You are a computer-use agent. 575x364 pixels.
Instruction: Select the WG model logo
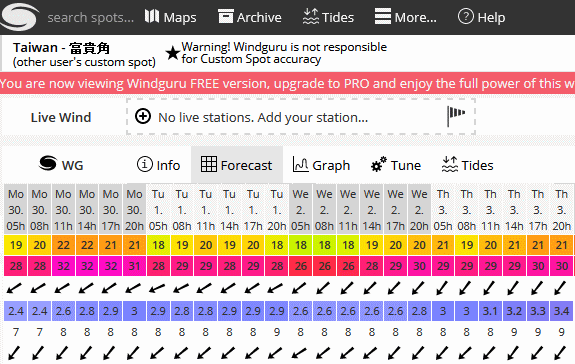pos(48,163)
